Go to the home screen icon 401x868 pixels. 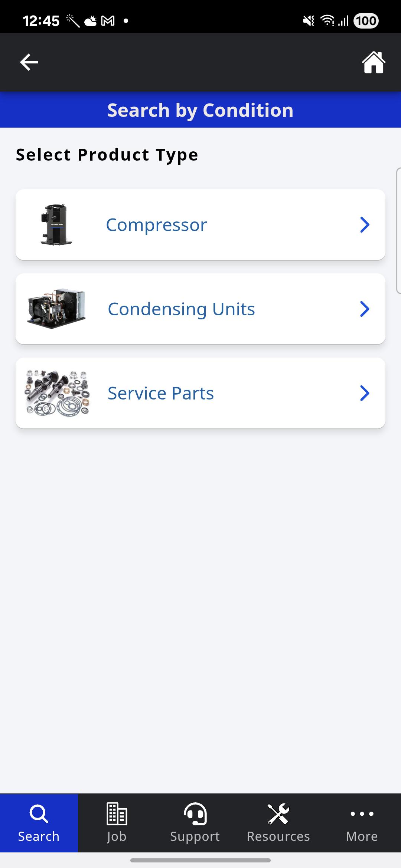pyautogui.click(x=374, y=62)
